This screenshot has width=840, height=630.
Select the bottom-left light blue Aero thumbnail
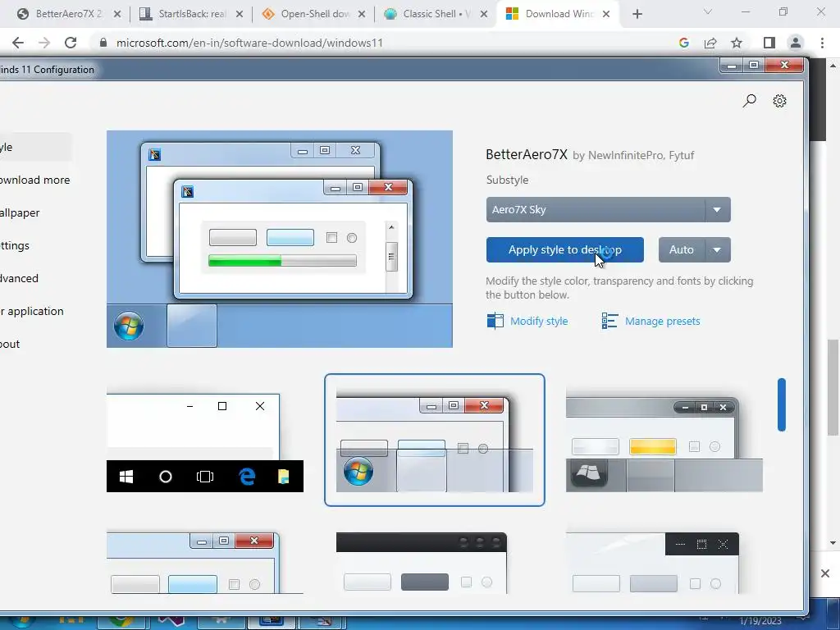[204, 563]
